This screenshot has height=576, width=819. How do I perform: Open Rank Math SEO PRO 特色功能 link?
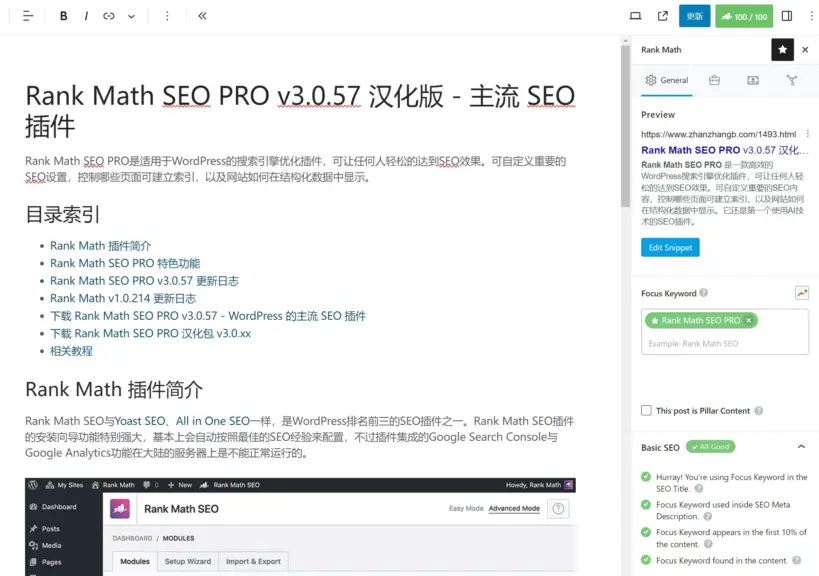point(125,263)
